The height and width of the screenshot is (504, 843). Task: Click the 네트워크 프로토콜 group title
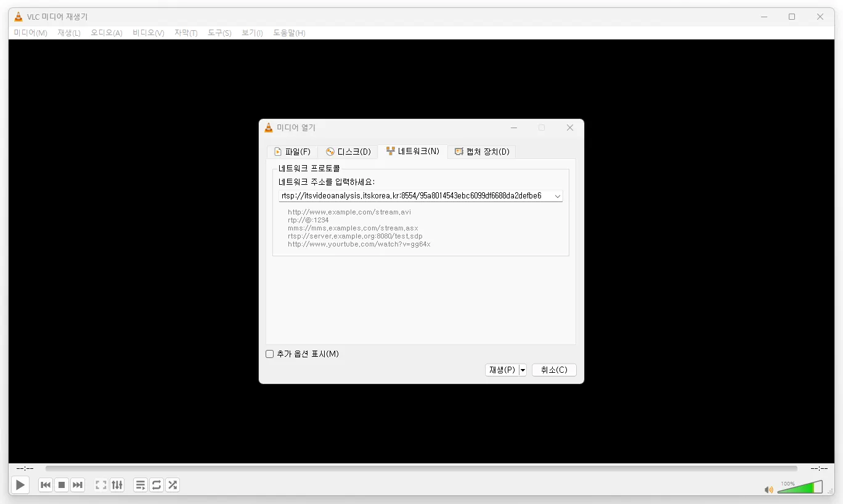[x=309, y=168]
